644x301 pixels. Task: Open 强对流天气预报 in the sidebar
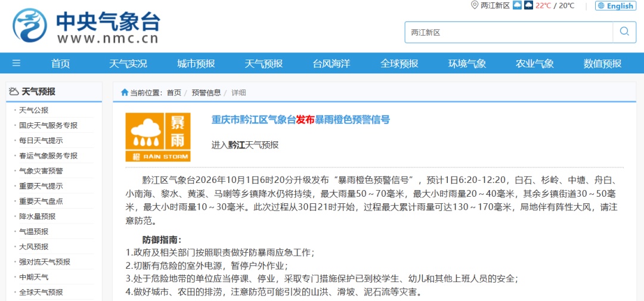pos(44,262)
